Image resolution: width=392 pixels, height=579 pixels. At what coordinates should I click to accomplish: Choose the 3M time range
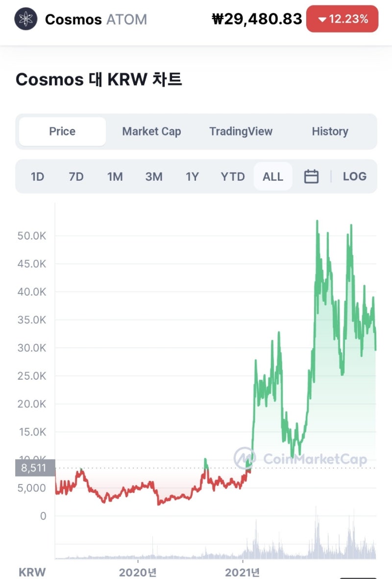click(x=154, y=176)
